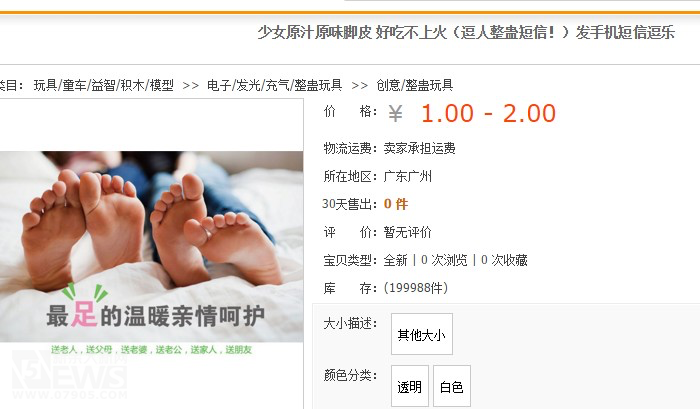Open the 创意/整蛊玩具 breadcrumb link
The width and height of the screenshot is (700, 409).
point(415,85)
